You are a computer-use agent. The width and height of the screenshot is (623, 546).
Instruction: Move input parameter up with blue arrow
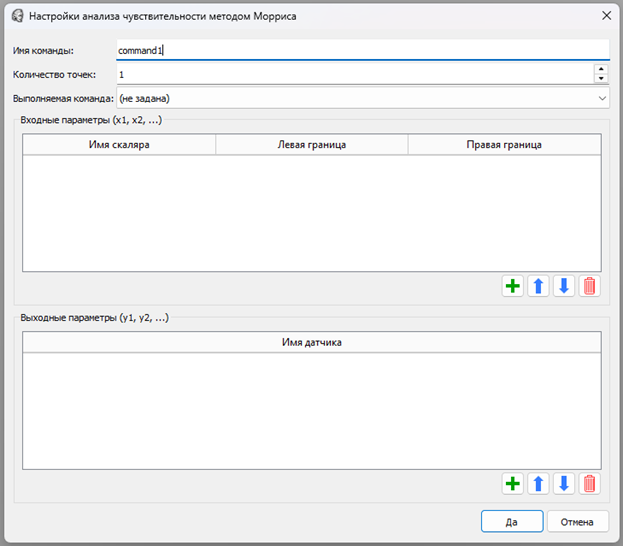tap(538, 287)
